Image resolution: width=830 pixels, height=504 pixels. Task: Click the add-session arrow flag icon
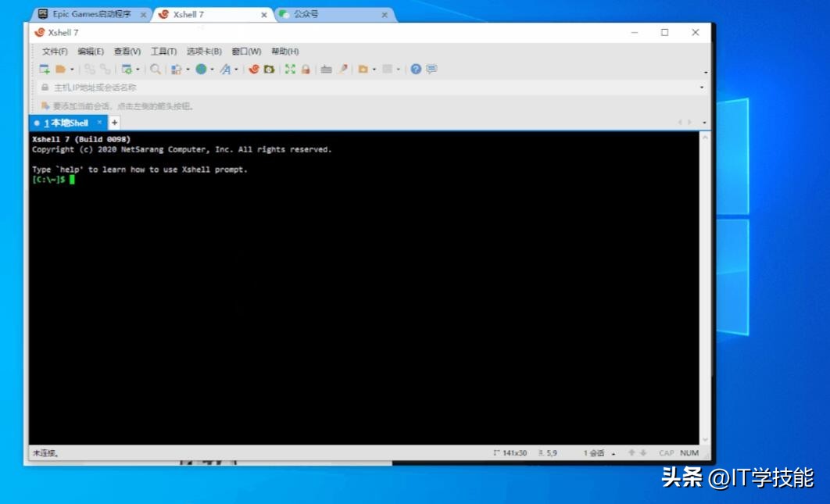click(x=45, y=106)
